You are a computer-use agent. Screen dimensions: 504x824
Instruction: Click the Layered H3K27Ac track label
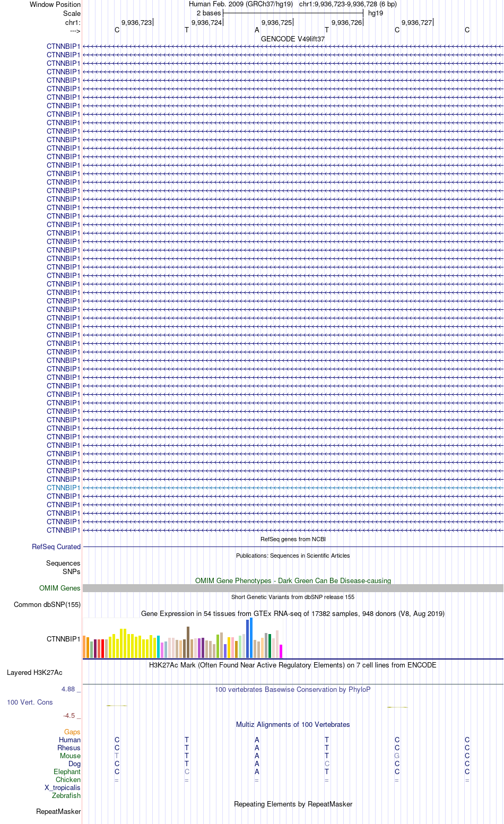(x=34, y=672)
